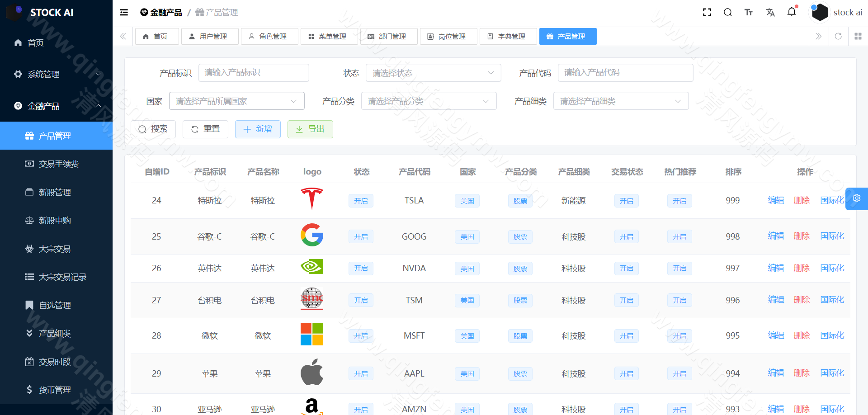Click the 产品标识 input field

tap(254, 72)
